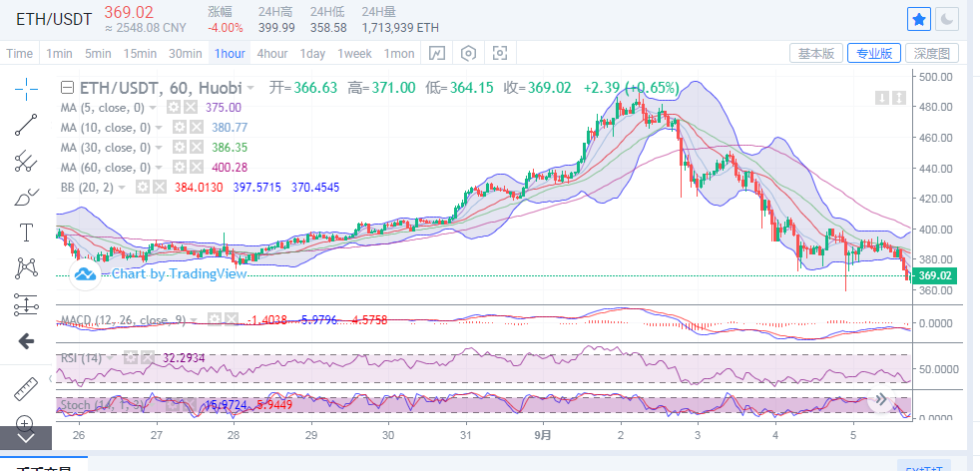Remove the MA (10, close, 0) indicator
980x471 pixels.
click(197, 128)
